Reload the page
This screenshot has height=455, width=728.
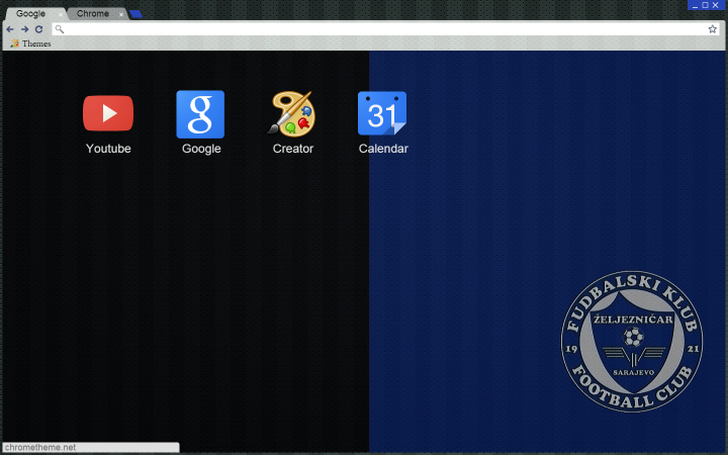[x=39, y=29]
